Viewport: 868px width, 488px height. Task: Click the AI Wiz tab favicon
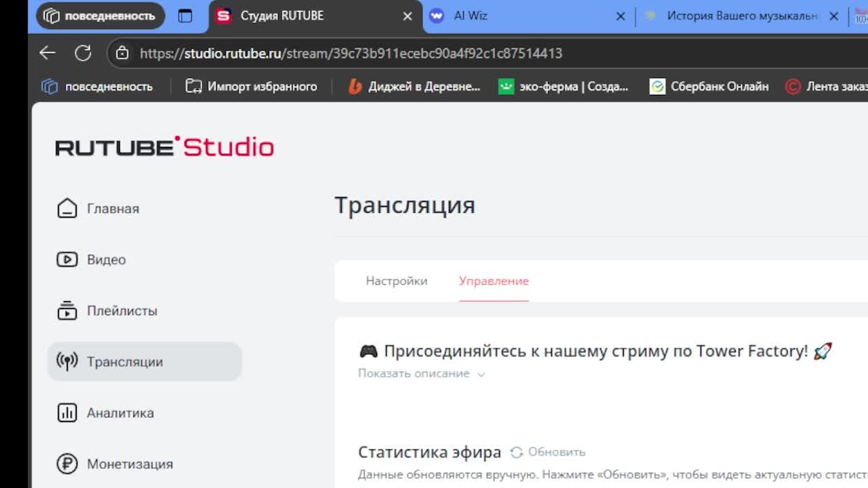[x=437, y=16]
